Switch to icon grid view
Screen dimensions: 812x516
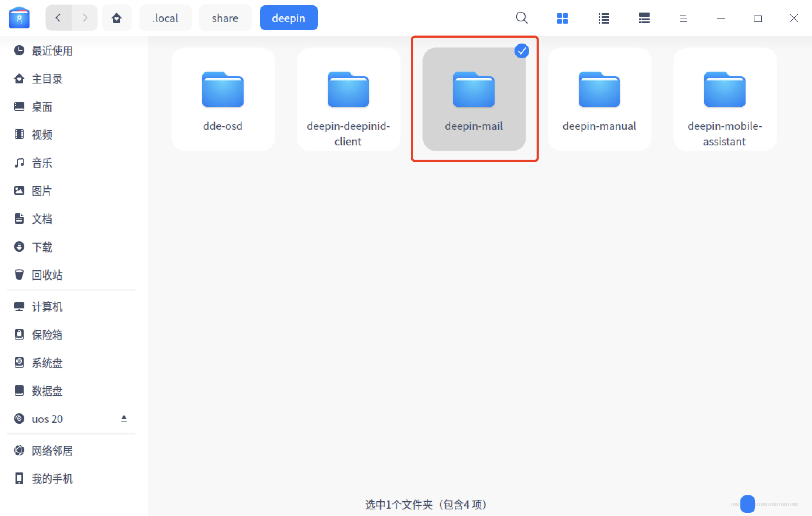click(x=562, y=18)
